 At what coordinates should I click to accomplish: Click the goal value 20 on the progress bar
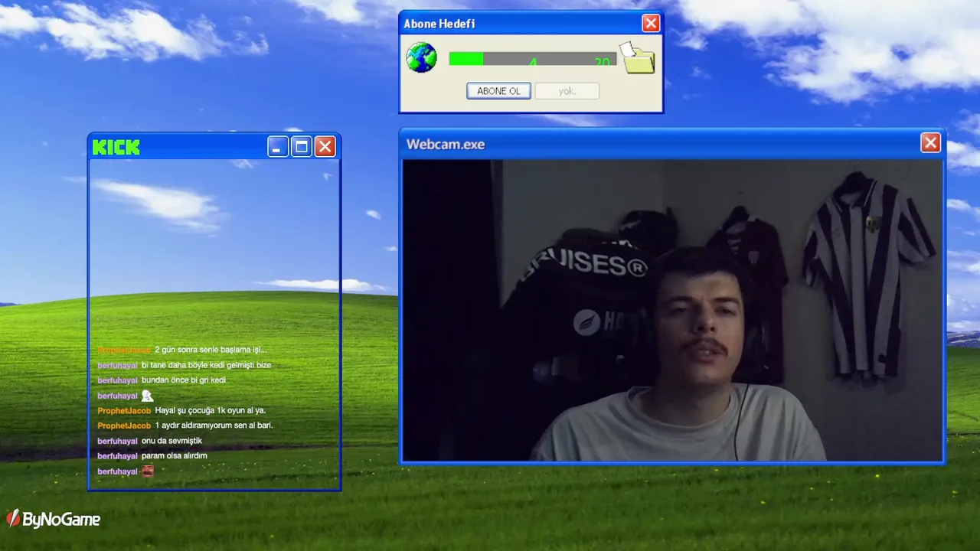click(603, 61)
